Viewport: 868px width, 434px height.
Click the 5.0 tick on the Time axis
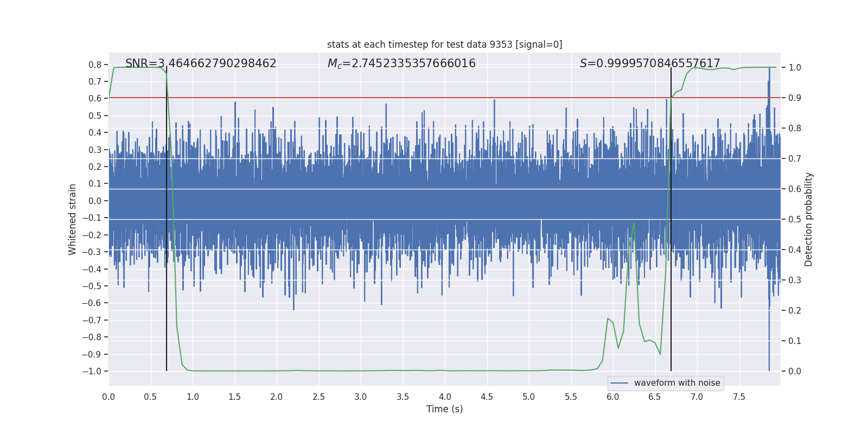coord(529,397)
